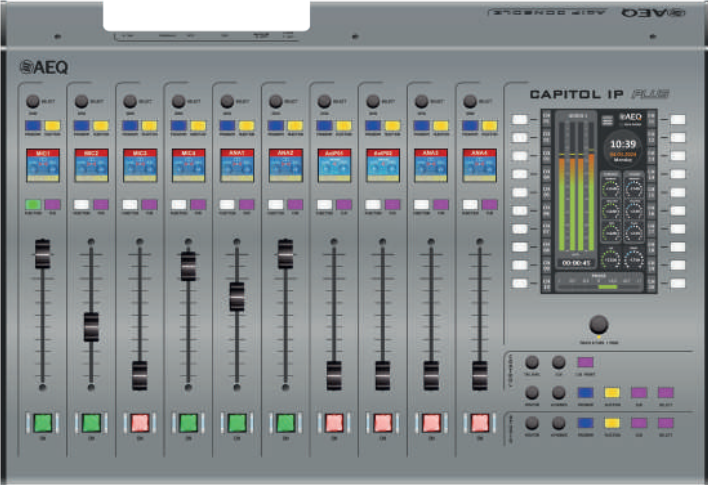Toggle the ANA2 channel ON button
The width and height of the screenshot is (708, 485).
285,423
